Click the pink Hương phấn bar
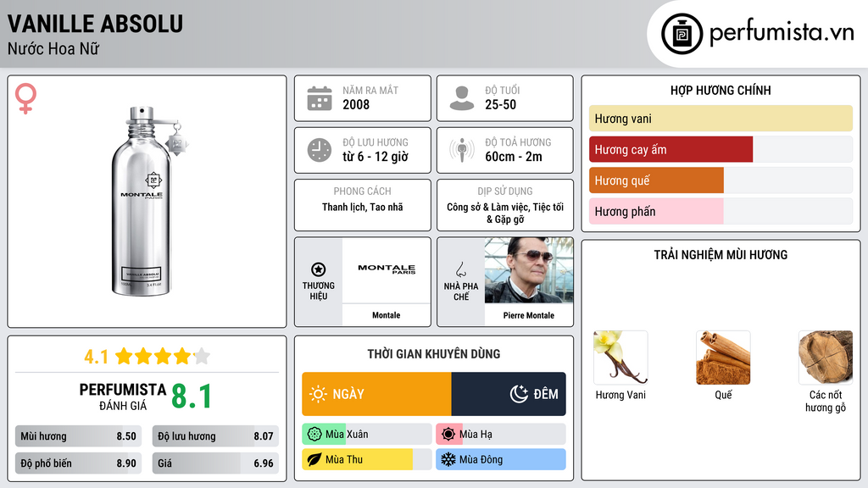 click(x=656, y=211)
